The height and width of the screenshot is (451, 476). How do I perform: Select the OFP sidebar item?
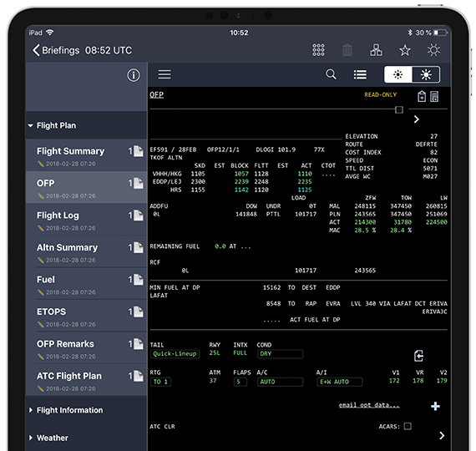(87, 188)
